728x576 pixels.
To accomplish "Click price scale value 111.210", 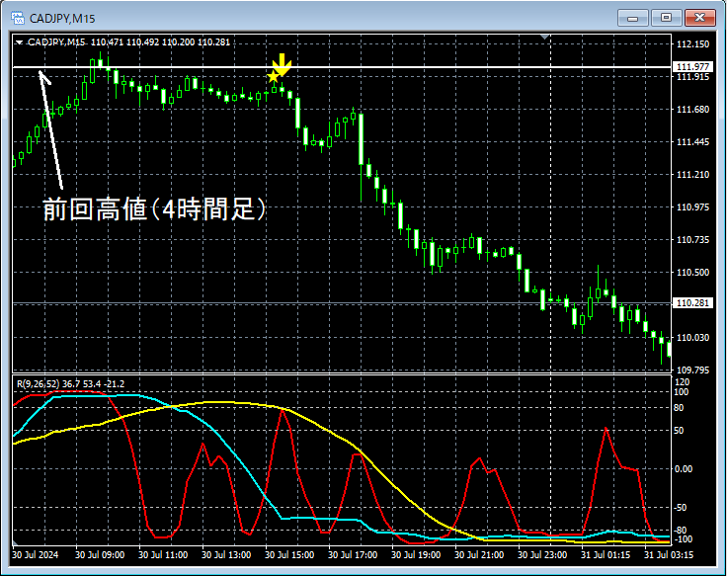I will pos(692,175).
